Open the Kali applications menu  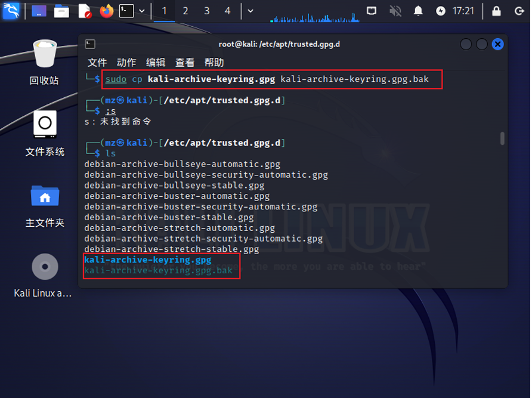point(11,11)
